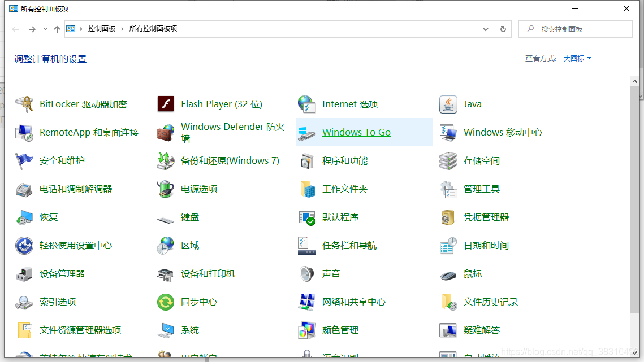Open recent locations dropdown arrow

coord(45,29)
